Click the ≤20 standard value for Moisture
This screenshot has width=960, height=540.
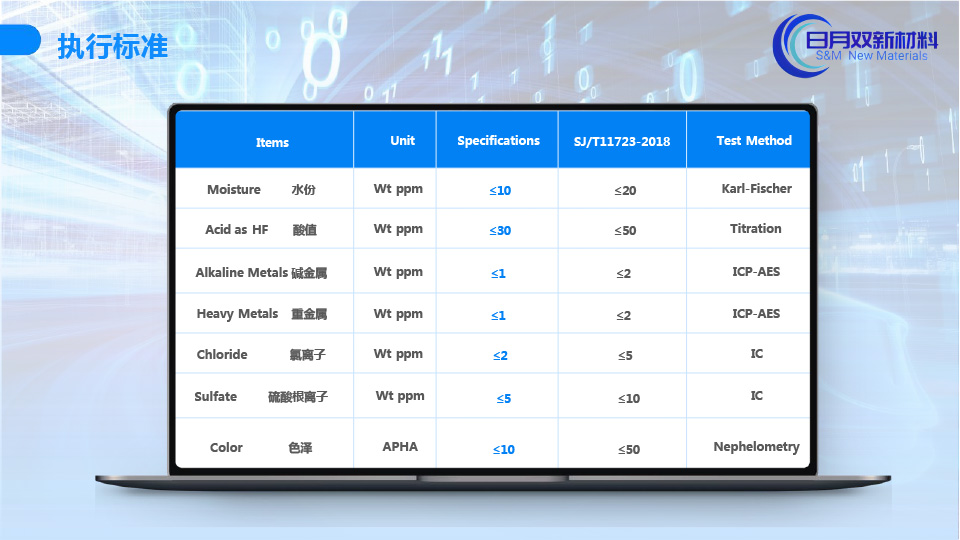click(625, 191)
